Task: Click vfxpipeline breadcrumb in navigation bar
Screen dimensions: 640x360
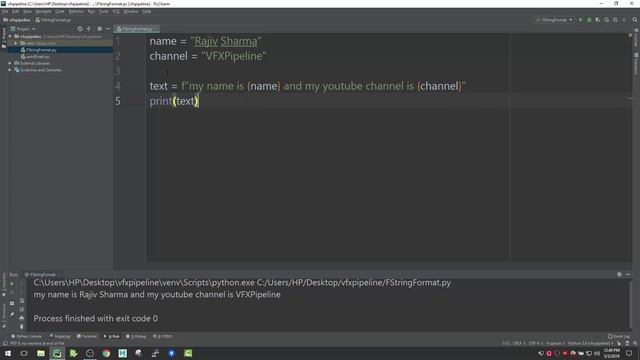Action: click(x=17, y=20)
